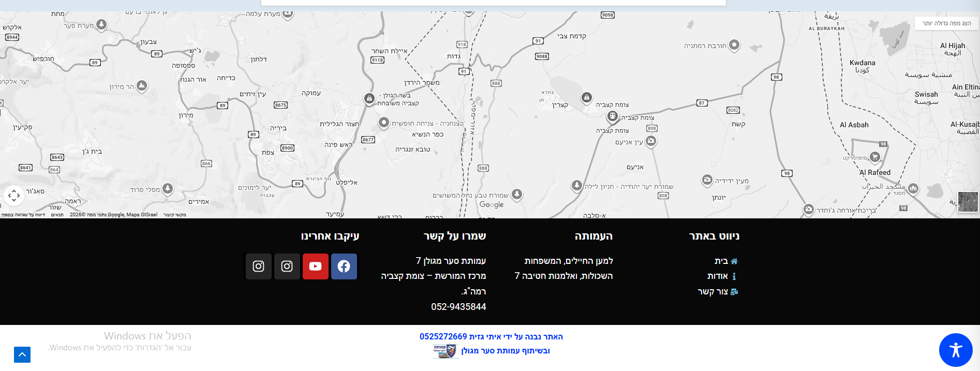Viewport: 980px width, 371px height.
Task: Click the home icon beside בית
Action: [734, 261]
